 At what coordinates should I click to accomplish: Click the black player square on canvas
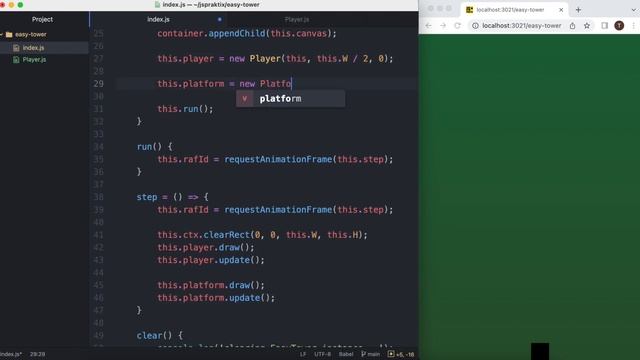(x=540, y=351)
